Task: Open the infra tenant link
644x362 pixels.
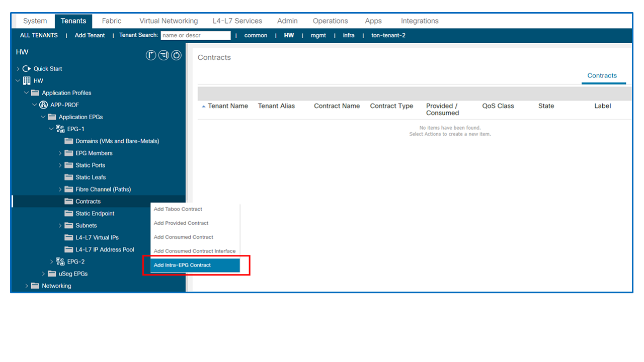Action: pyautogui.click(x=349, y=36)
